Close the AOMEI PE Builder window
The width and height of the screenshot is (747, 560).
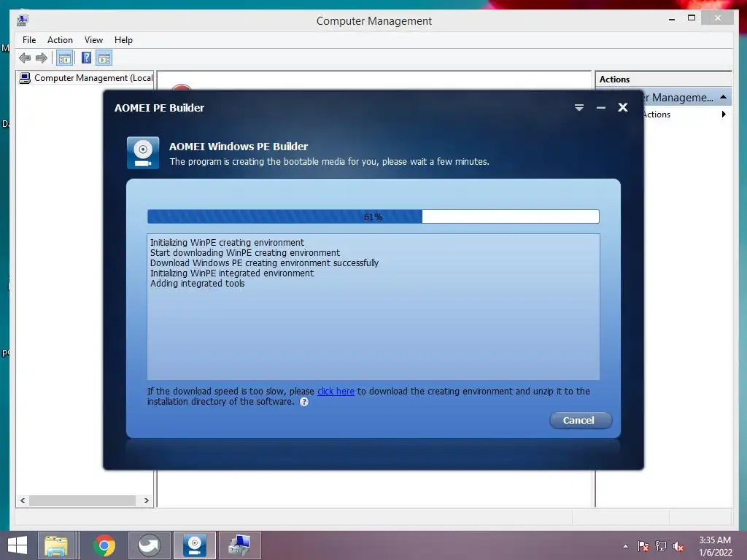pos(623,107)
